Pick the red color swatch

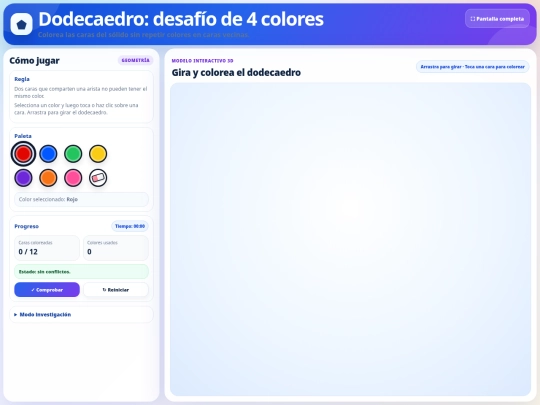(23, 154)
